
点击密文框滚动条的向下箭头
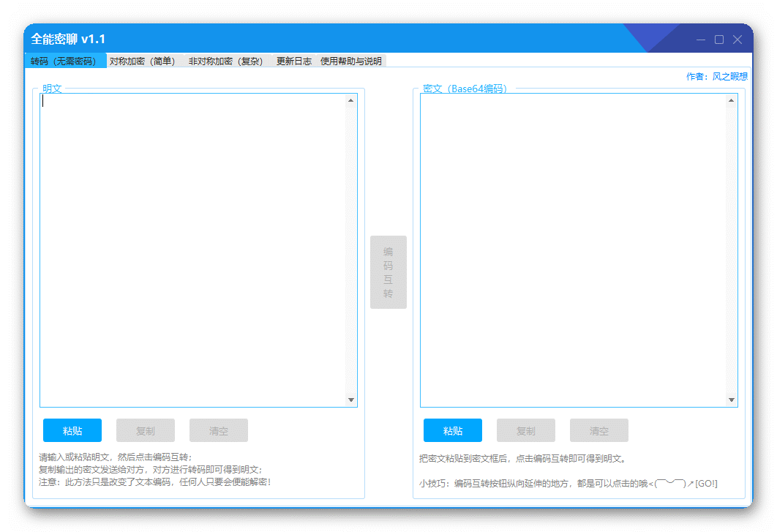click(x=731, y=400)
